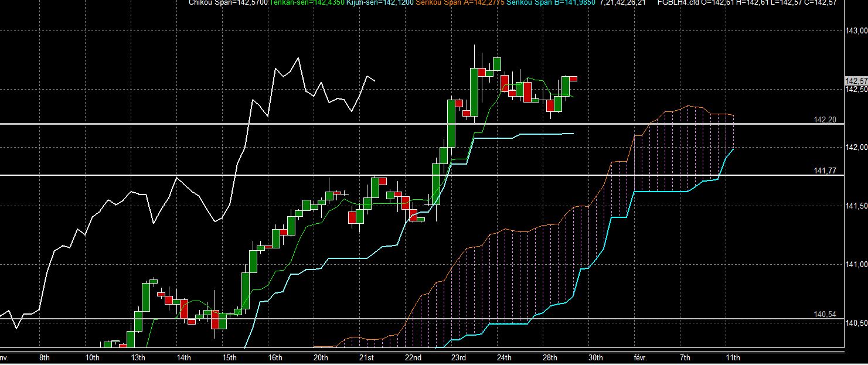
Task: Click the Chikou Span=142,5700 legend label
Action: tap(228, 3)
